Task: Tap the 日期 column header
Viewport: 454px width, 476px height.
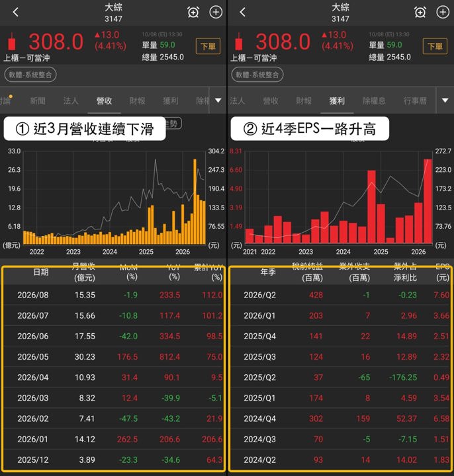Action: click(41, 272)
